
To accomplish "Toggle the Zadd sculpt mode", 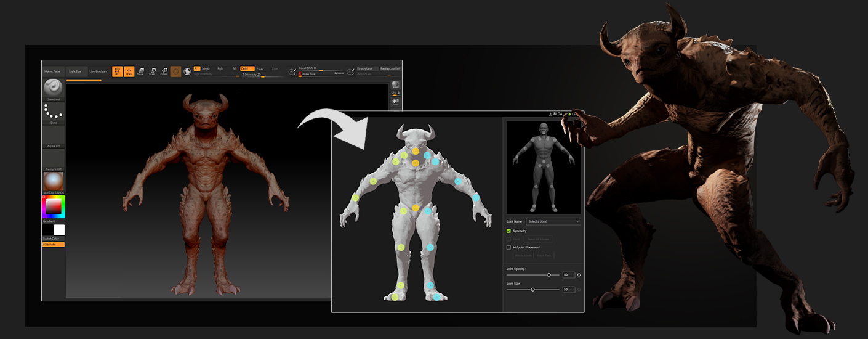I will [x=246, y=68].
